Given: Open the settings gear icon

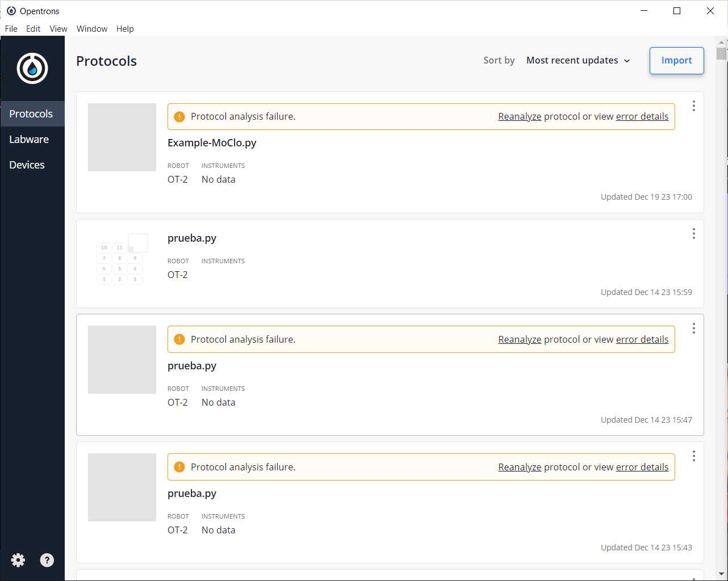Looking at the screenshot, I should point(18,561).
